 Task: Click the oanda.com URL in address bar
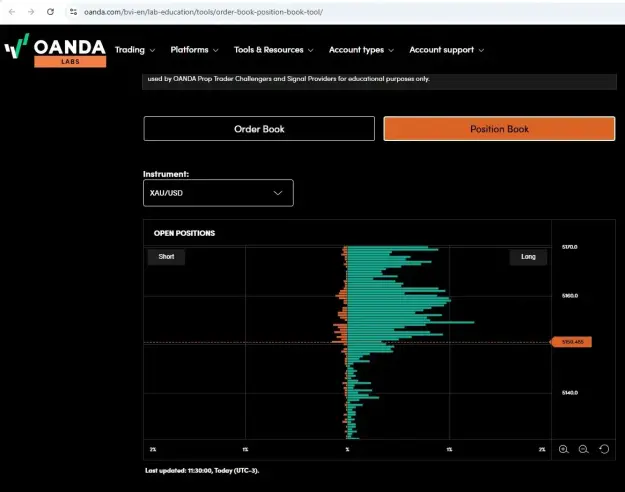203,12
